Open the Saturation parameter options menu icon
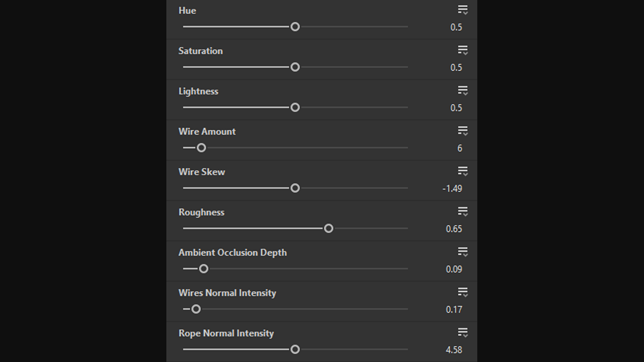Screen dimensions: 644x362 (462, 50)
